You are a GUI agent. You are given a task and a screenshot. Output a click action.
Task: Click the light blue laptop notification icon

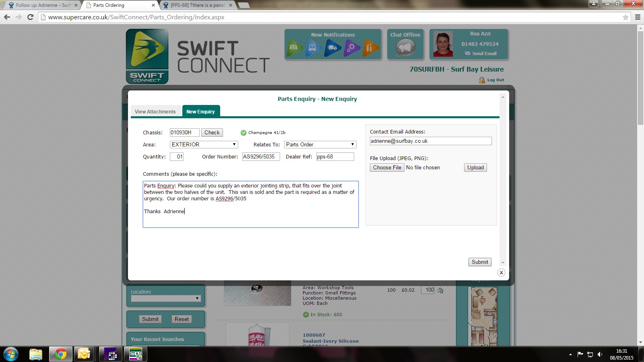click(x=314, y=48)
